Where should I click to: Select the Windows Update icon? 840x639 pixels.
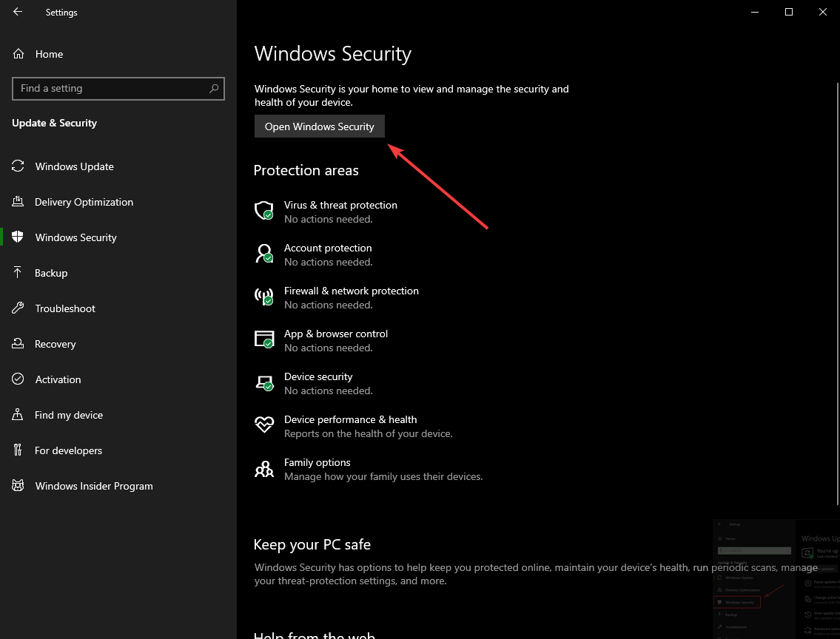(18, 166)
